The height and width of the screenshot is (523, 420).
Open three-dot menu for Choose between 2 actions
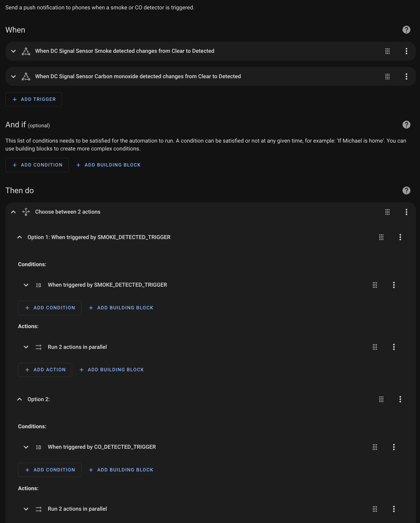[x=406, y=212]
